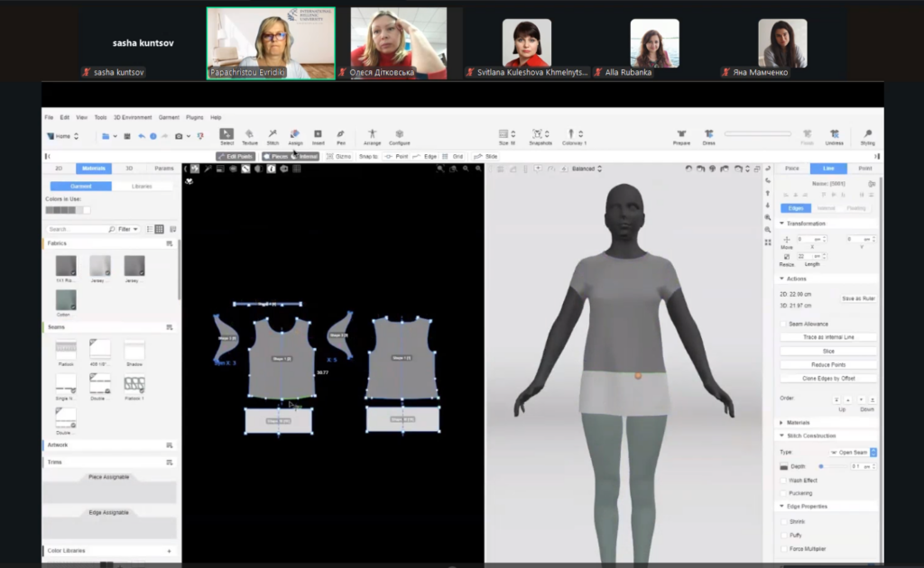Open the Garment menu
The width and height of the screenshot is (924, 568).
(169, 117)
